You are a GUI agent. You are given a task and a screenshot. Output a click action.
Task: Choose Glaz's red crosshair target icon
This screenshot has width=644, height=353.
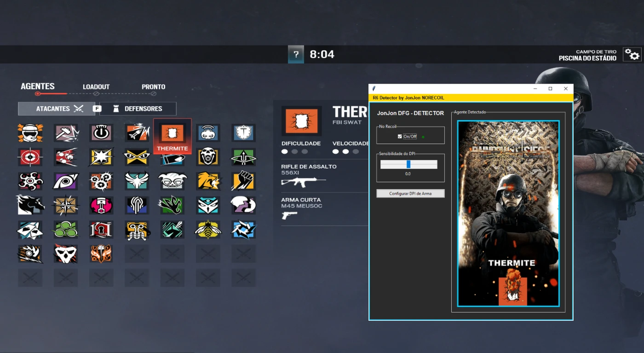click(x=30, y=157)
